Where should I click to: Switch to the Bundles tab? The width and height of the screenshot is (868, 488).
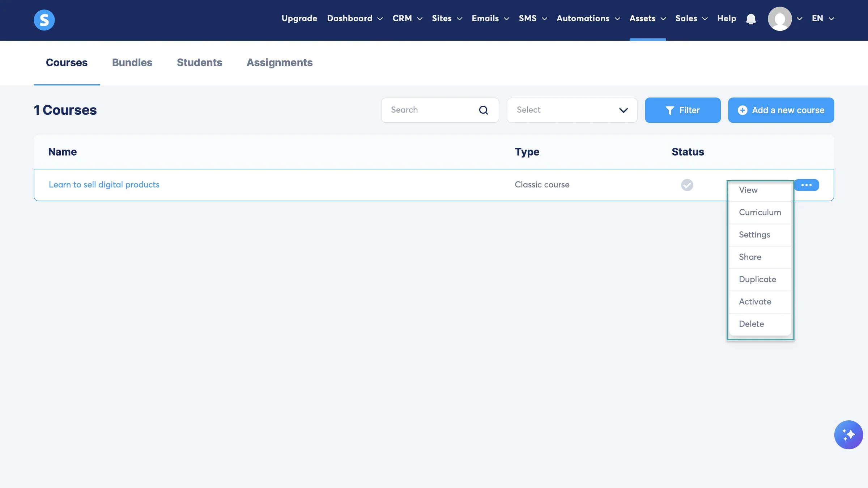(132, 63)
